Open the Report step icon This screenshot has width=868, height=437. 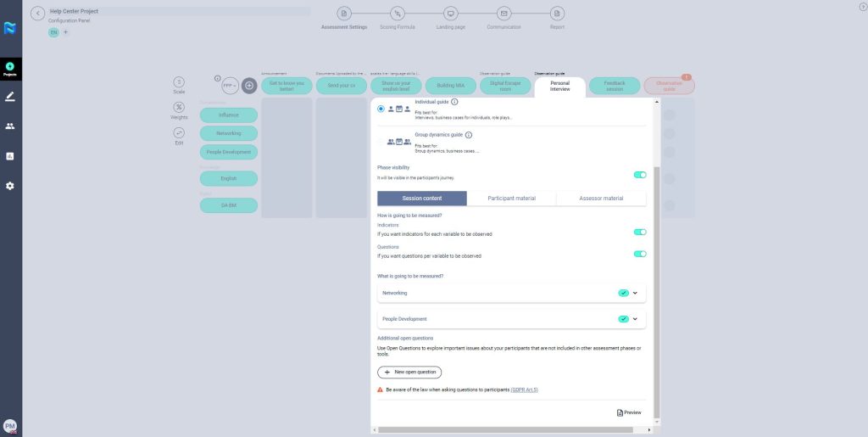pos(557,14)
